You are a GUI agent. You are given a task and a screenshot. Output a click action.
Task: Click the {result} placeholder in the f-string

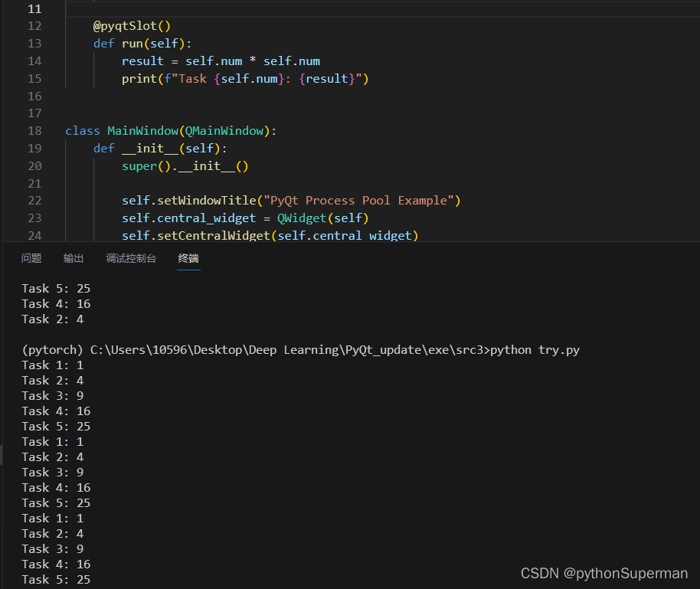pyautogui.click(x=327, y=79)
